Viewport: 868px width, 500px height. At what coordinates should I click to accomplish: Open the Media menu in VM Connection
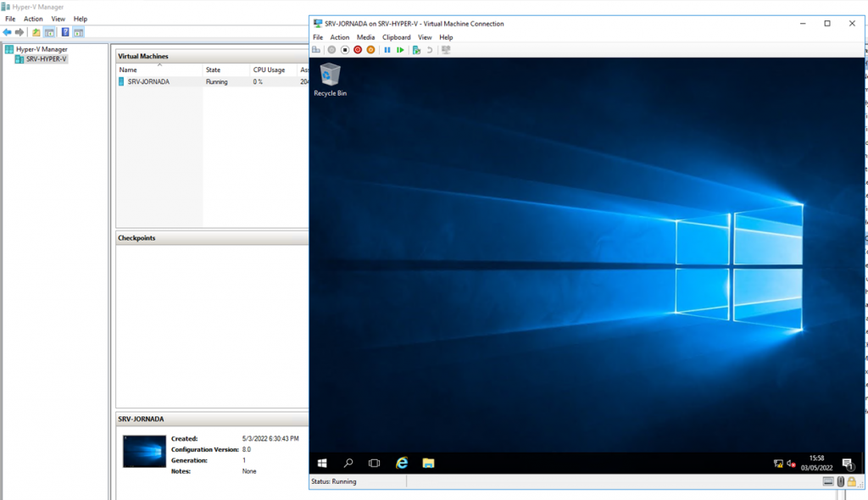[365, 37]
